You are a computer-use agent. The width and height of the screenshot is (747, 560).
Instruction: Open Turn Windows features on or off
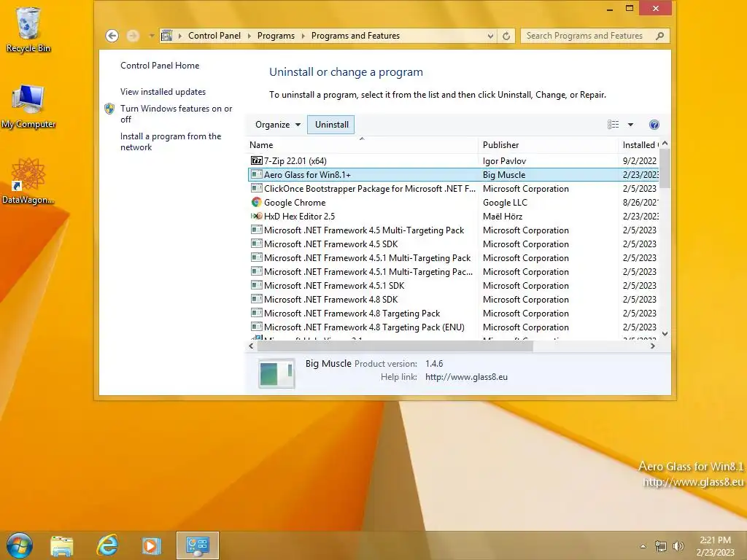tap(176, 114)
